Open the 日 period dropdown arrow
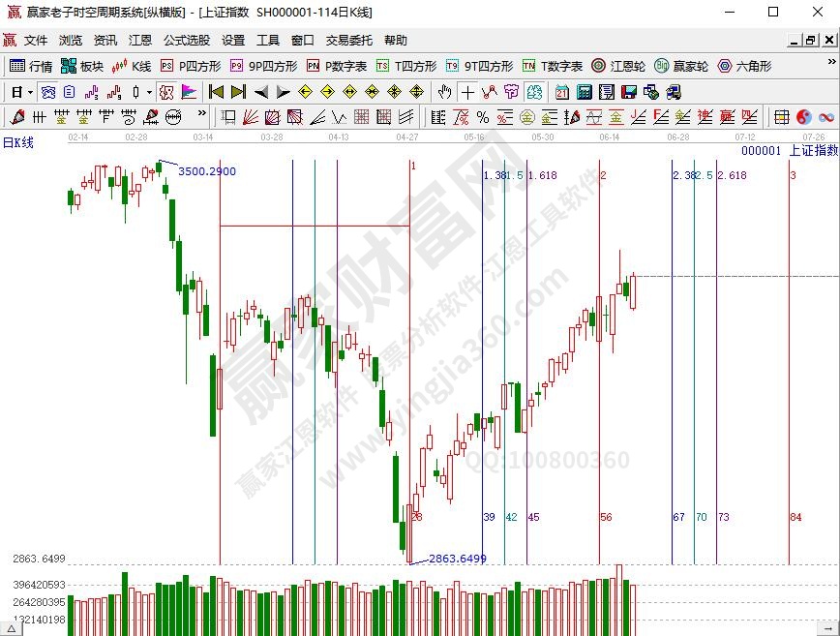 [30, 92]
